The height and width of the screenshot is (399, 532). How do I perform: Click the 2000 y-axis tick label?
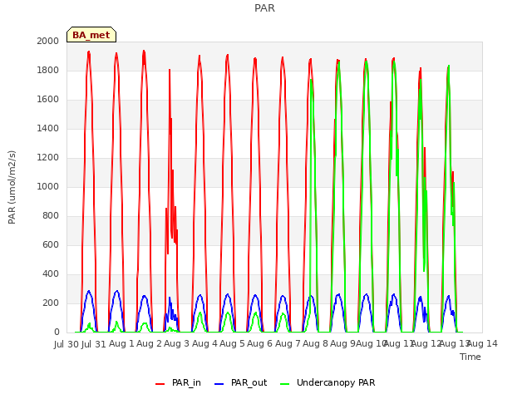pyautogui.click(x=48, y=41)
